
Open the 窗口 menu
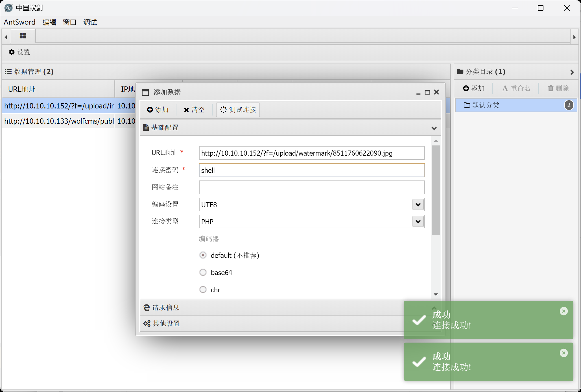(70, 22)
